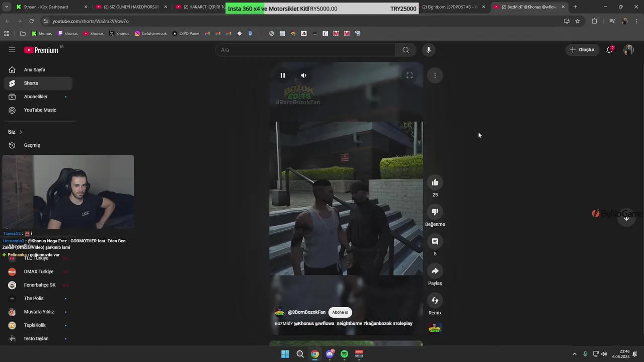The height and width of the screenshot is (362, 644).
Task: Open the Chrome apps grid shortcut
Action: tap(7, 34)
